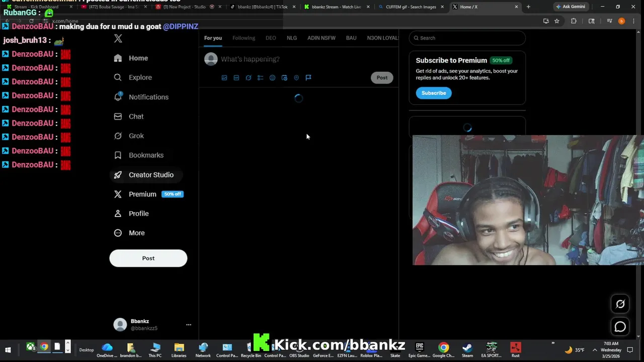Select the N3ON LOYALS timeline tab
The width and height of the screenshot is (644, 362).
(382, 38)
